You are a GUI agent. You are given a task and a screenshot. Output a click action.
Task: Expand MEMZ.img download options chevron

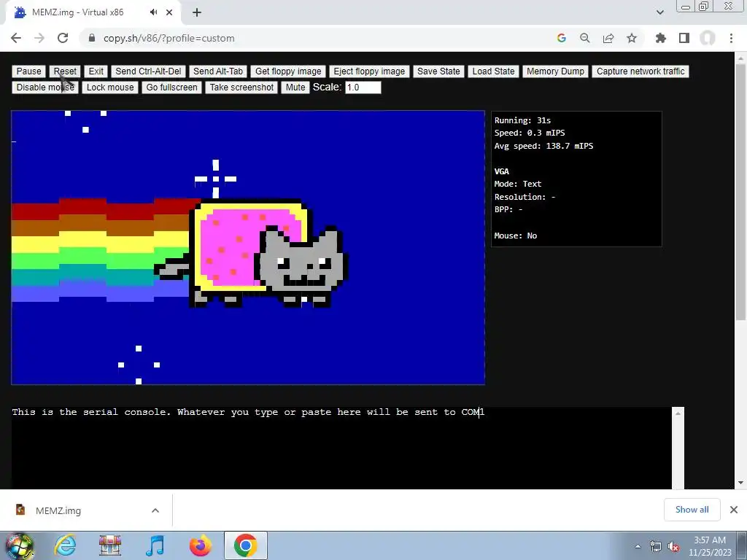(x=155, y=510)
